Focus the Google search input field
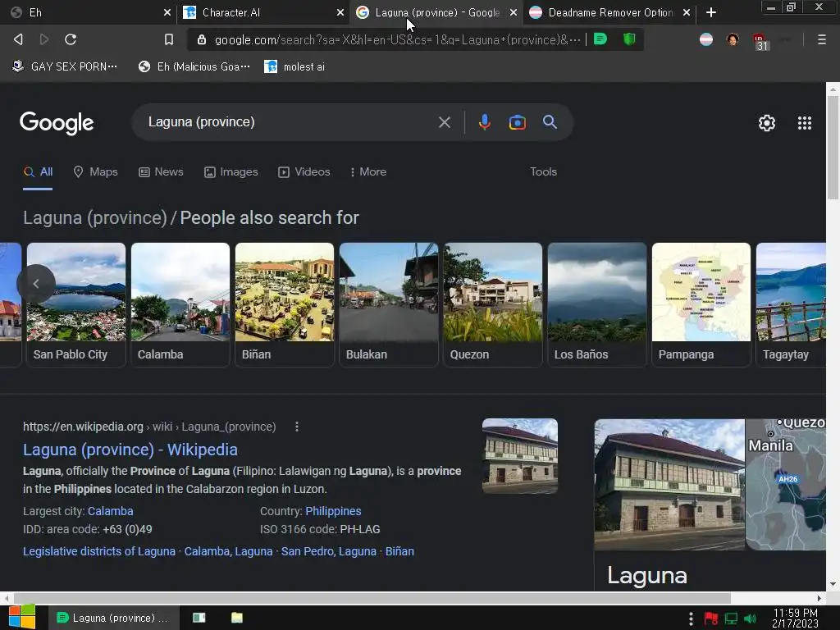This screenshot has height=630, width=840. 290,122
